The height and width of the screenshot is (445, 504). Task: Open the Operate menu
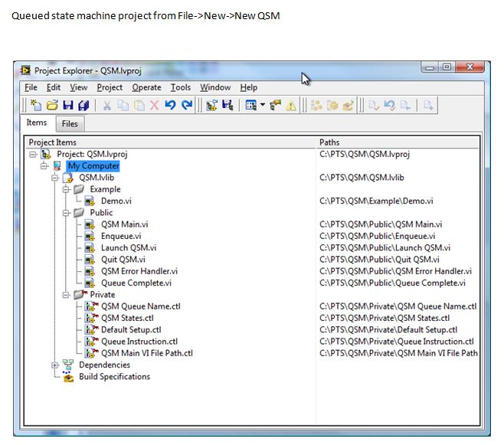[x=146, y=87]
